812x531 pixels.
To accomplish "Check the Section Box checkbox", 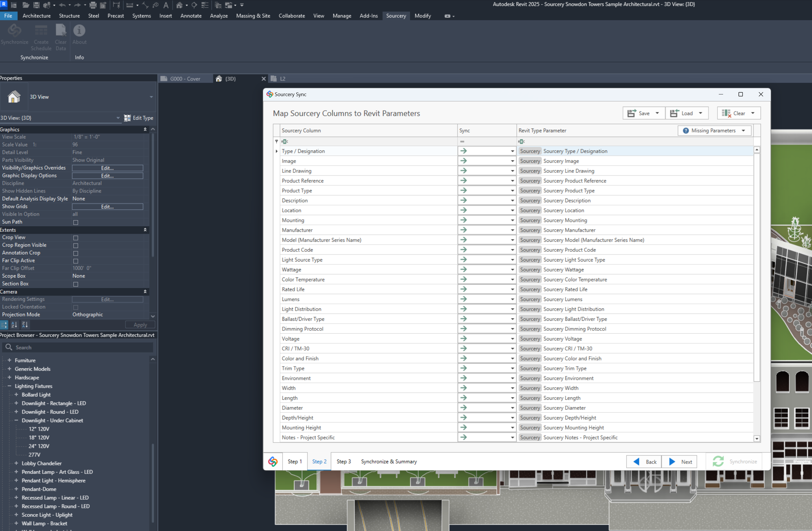I will click(x=76, y=284).
